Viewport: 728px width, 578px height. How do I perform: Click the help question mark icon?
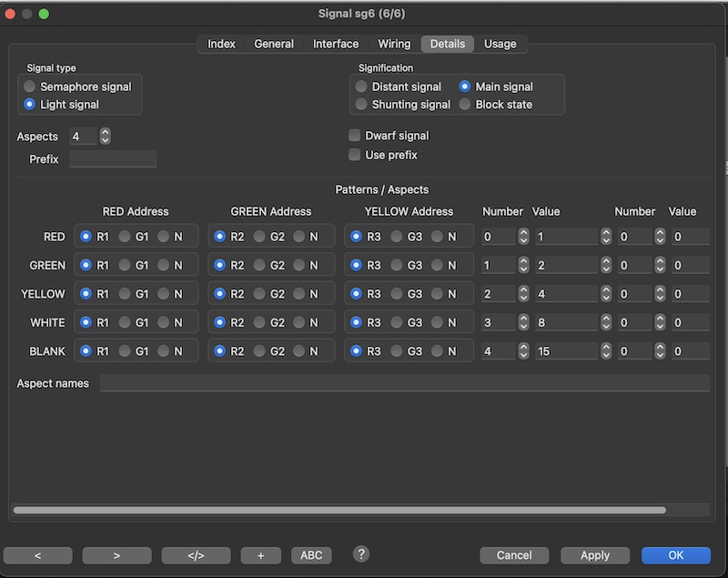pyautogui.click(x=361, y=553)
